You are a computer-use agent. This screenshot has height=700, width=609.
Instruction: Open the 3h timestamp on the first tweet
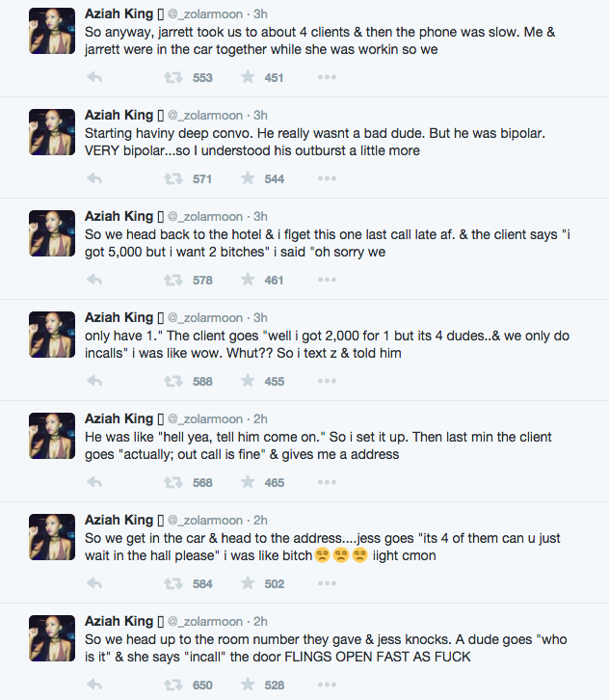pyautogui.click(x=260, y=13)
